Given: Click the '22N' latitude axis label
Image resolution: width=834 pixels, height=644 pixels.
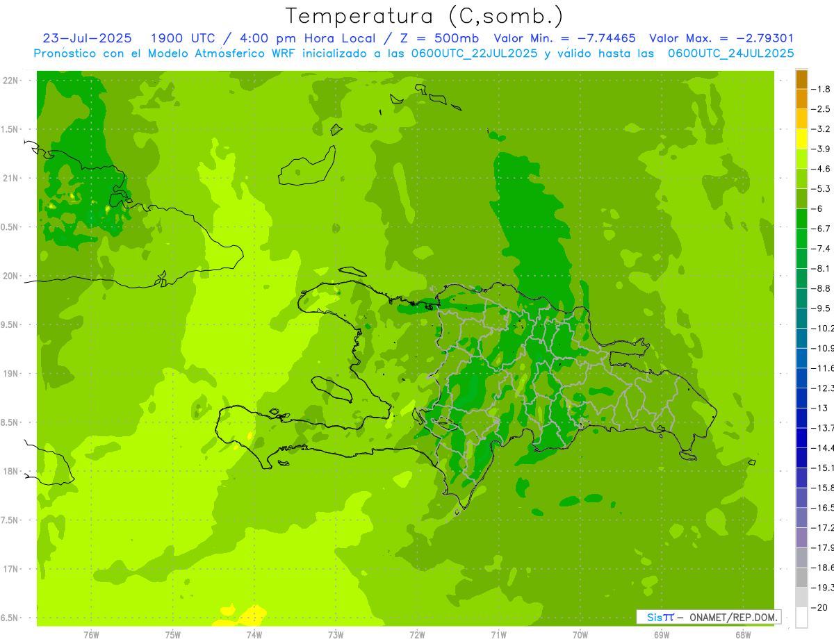Looking at the screenshot, I should click(11, 81).
